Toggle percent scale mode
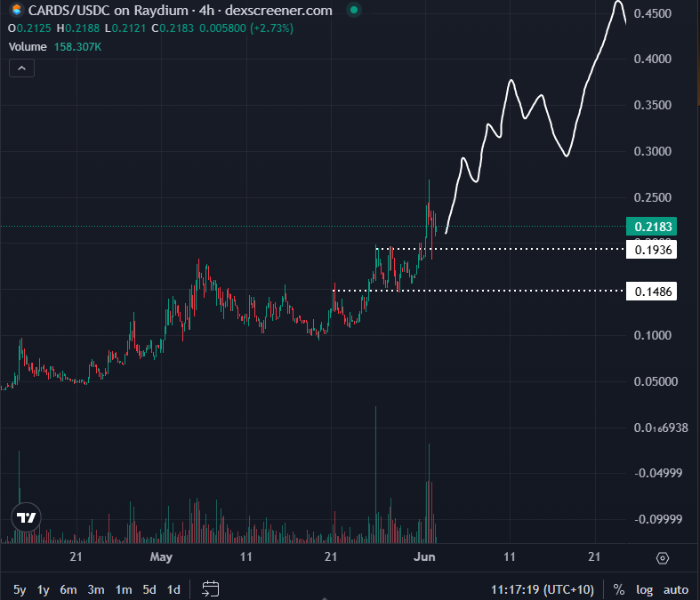The image size is (700, 600). (x=619, y=589)
